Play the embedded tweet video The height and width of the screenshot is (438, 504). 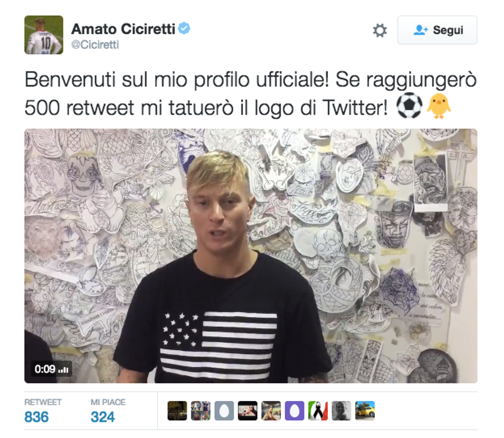pyautogui.click(x=251, y=256)
